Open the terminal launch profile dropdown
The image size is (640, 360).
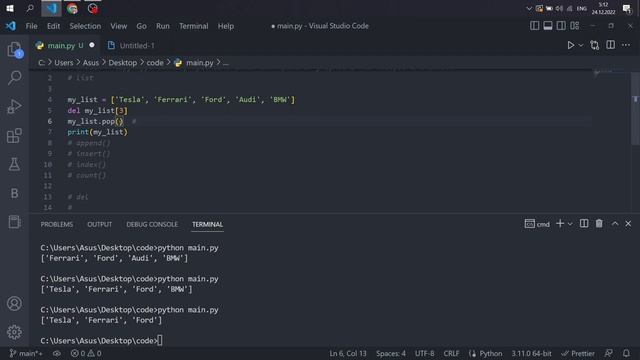point(570,224)
